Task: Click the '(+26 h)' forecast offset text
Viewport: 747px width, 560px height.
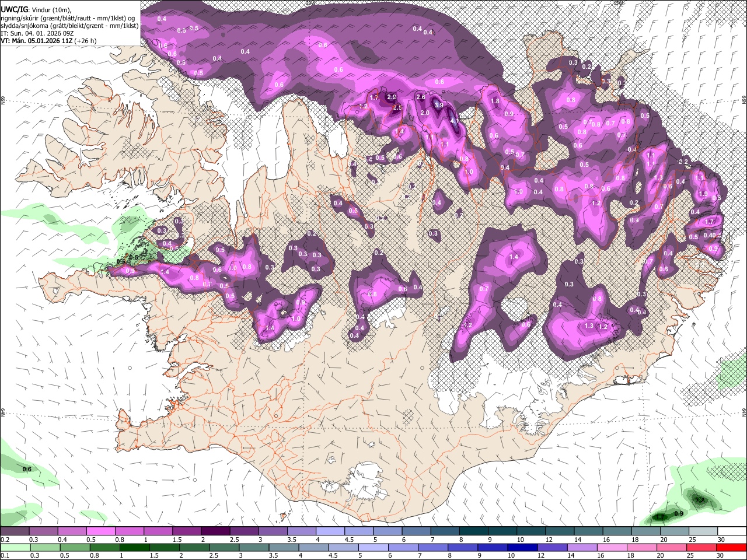Action: pos(85,41)
